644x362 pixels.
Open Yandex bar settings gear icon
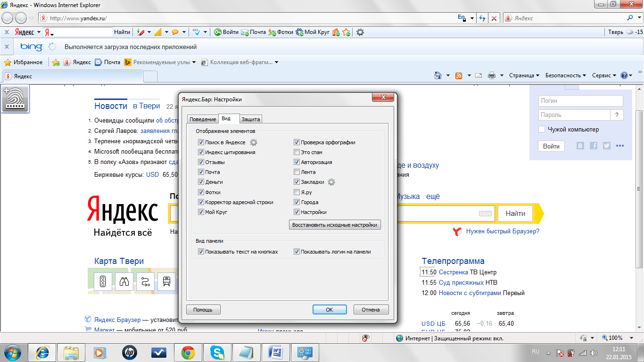[x=360, y=32]
